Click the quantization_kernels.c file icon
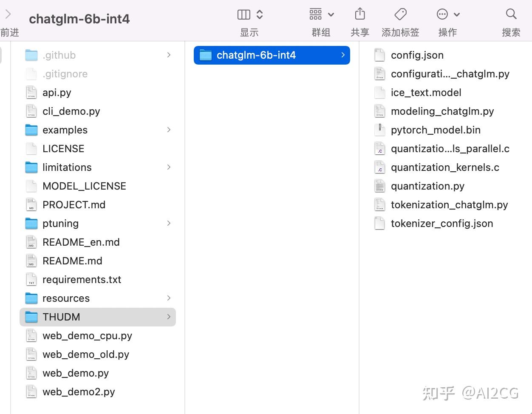This screenshot has width=532, height=414. tap(379, 167)
